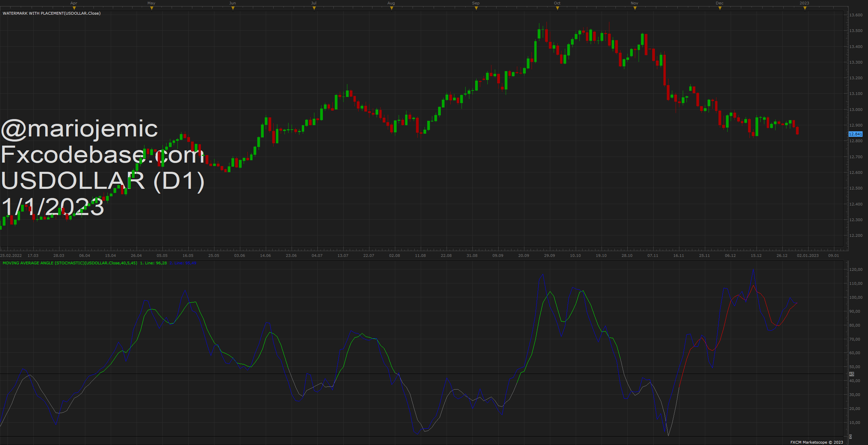Screen dimensions: 868x445
Task: Select the MOVING AVERAGE ANGLE (STOCHASTIC) indicator label
Action: coord(70,263)
